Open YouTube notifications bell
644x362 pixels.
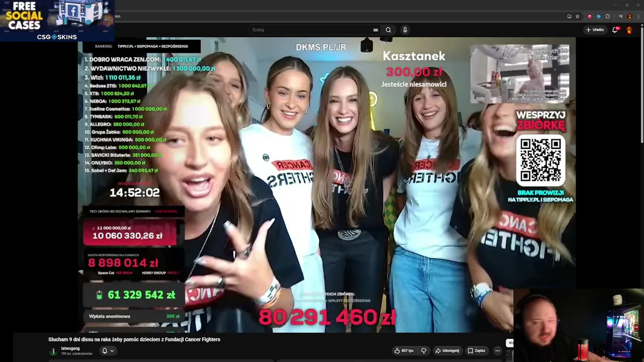click(x=615, y=30)
